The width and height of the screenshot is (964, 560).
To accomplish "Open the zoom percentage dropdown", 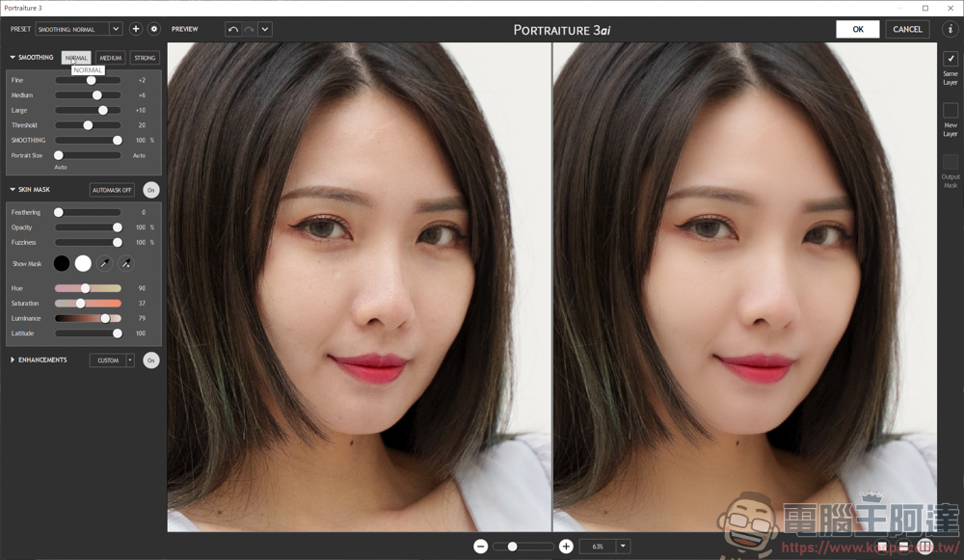I will click(x=624, y=547).
